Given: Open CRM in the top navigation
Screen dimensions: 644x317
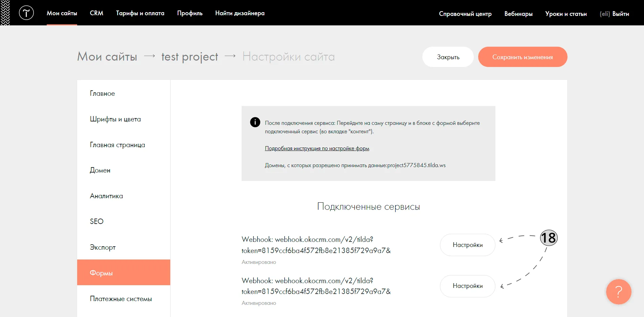Looking at the screenshot, I should click(x=96, y=13).
